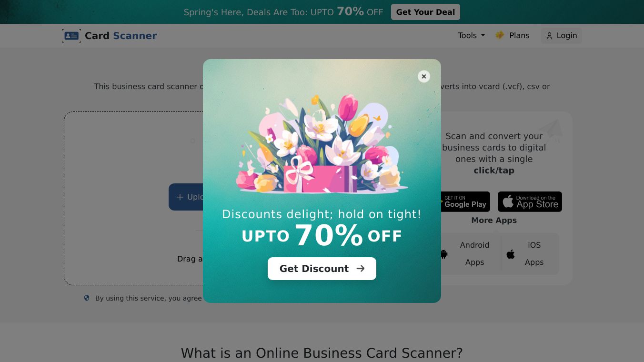
Task: Click the Card Scanner logo icon
Action: pos(71,36)
